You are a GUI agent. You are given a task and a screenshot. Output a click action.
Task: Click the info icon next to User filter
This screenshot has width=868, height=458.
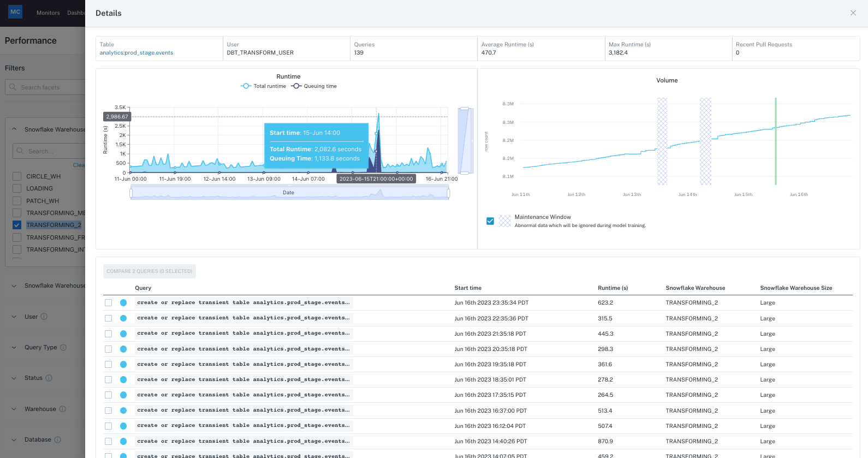coord(44,317)
